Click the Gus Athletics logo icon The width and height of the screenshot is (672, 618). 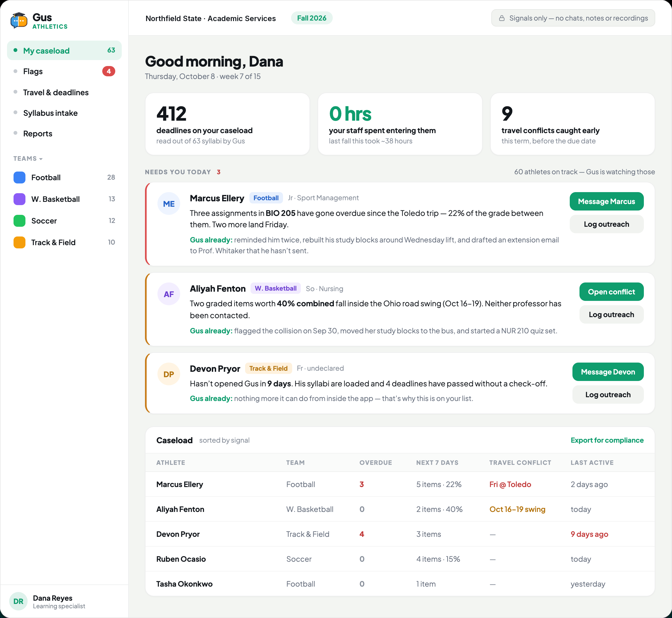click(19, 21)
